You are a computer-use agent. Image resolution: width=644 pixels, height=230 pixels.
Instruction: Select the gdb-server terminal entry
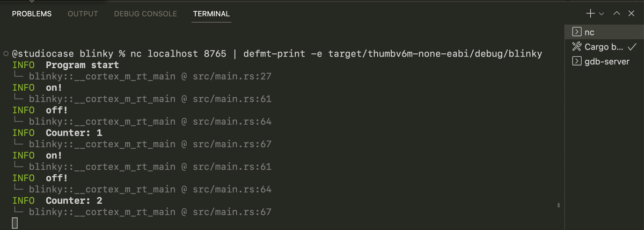(604, 60)
